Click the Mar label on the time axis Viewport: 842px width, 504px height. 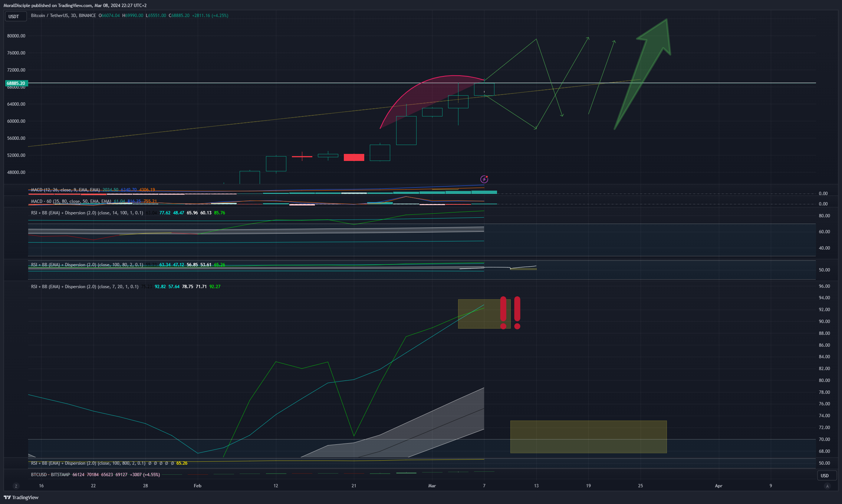click(432, 486)
